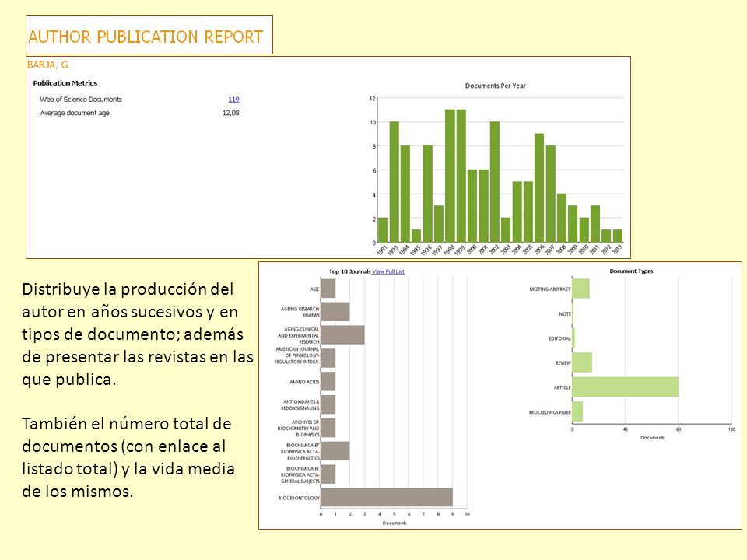Screen dimensions: 747x560
Task: Click the BIOGERONTOLOGY journal bar
Action: point(387,497)
